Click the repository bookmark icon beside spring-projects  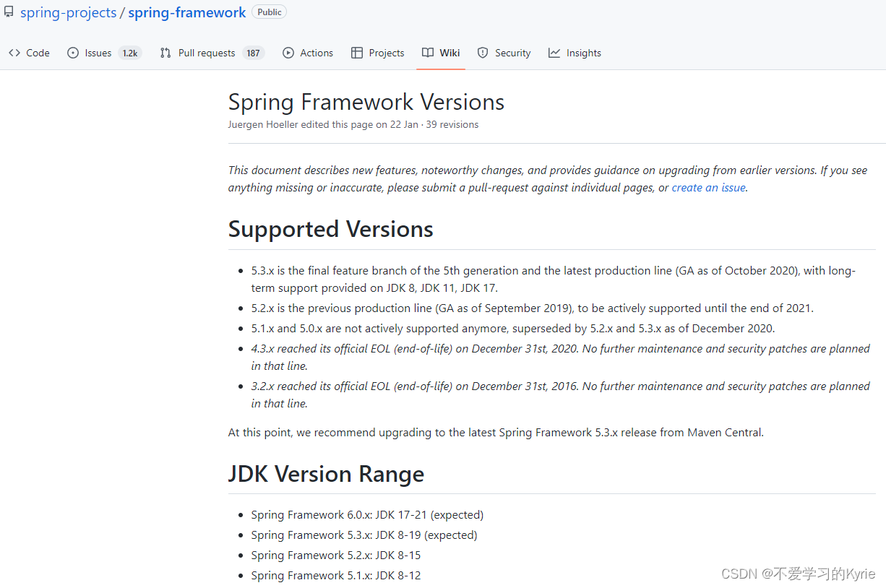[8, 12]
